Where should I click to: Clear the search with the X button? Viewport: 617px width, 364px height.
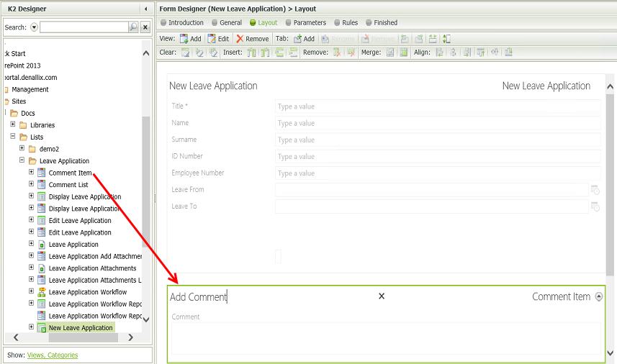point(145,27)
